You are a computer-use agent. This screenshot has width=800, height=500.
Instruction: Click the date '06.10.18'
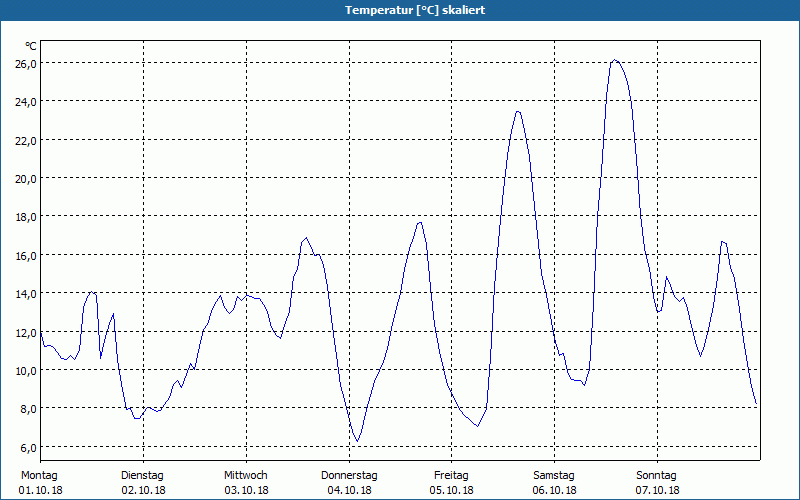pyautogui.click(x=555, y=490)
